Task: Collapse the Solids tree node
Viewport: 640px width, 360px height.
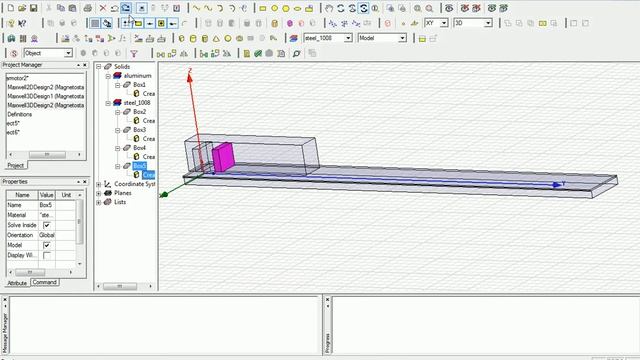Action: [x=99, y=67]
